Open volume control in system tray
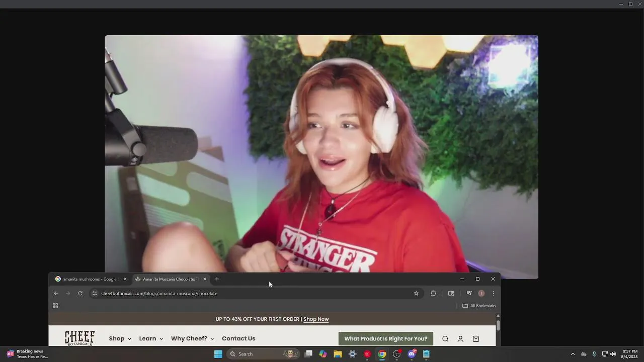The width and height of the screenshot is (644, 362). pyautogui.click(x=613, y=354)
